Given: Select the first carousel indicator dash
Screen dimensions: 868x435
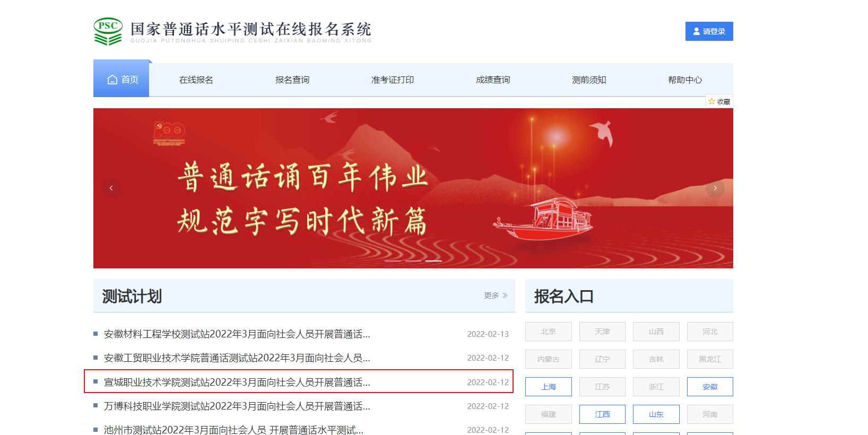Looking at the screenshot, I should (x=393, y=261).
